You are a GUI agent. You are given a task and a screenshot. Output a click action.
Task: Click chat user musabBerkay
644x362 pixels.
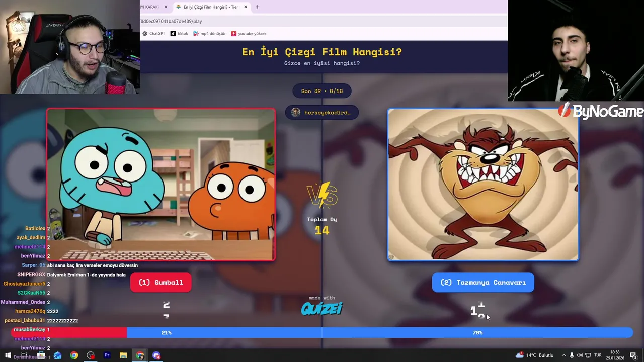point(30,329)
